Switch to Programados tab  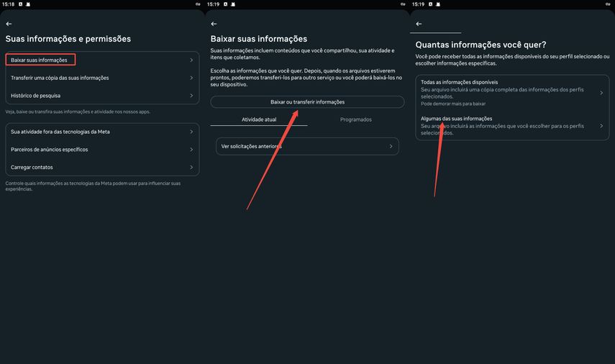point(356,119)
